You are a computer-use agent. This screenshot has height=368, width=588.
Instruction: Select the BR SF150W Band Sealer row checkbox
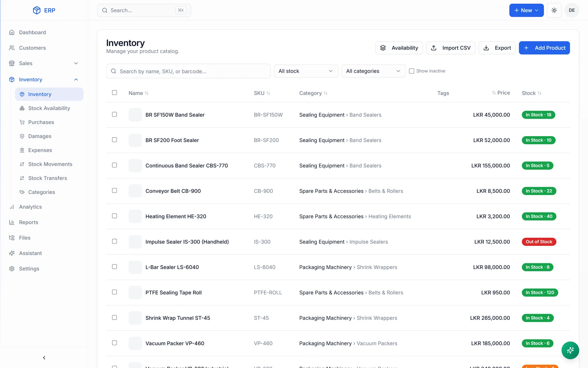114,114
